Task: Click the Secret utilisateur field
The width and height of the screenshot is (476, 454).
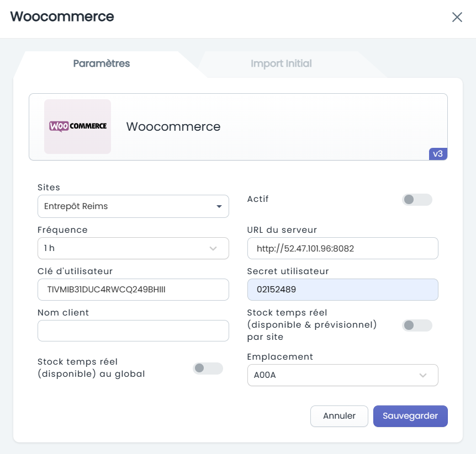Action: pyautogui.click(x=343, y=290)
